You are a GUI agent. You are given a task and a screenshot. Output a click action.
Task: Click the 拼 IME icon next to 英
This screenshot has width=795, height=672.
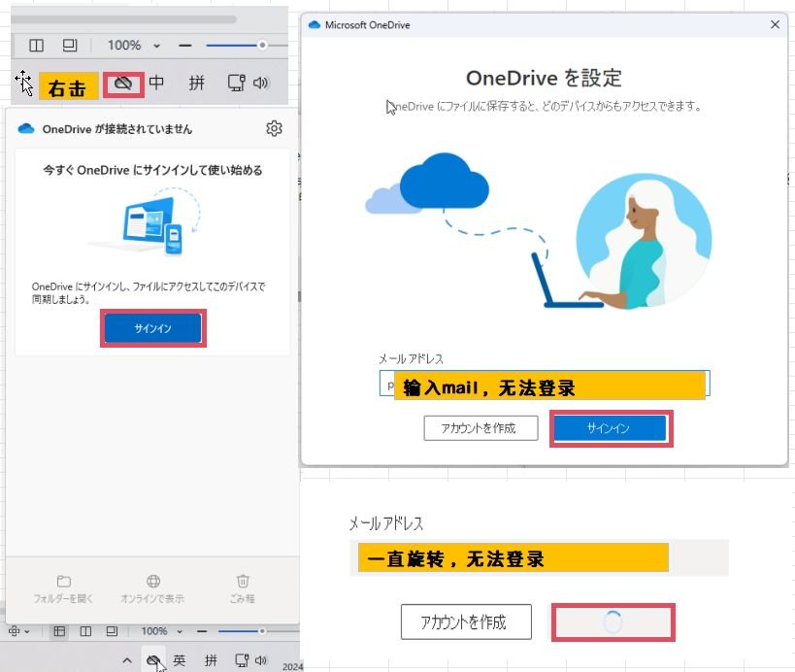(x=211, y=659)
